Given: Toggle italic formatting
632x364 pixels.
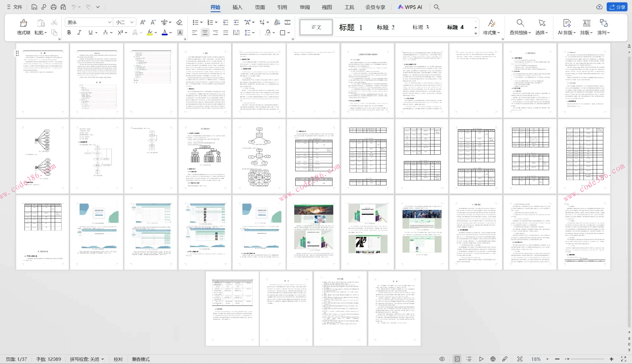Looking at the screenshot, I should (x=79, y=33).
